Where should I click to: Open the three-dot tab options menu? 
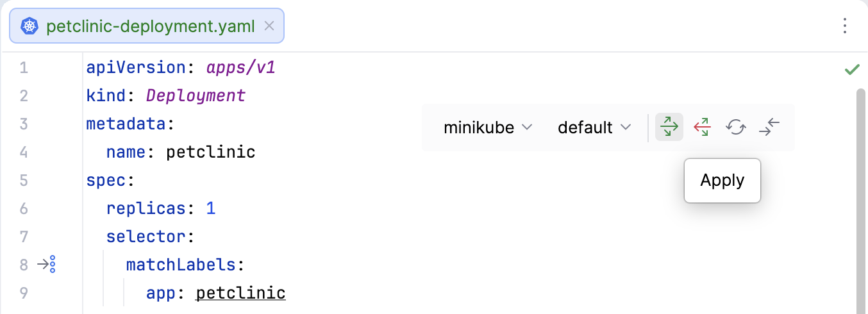(x=845, y=26)
